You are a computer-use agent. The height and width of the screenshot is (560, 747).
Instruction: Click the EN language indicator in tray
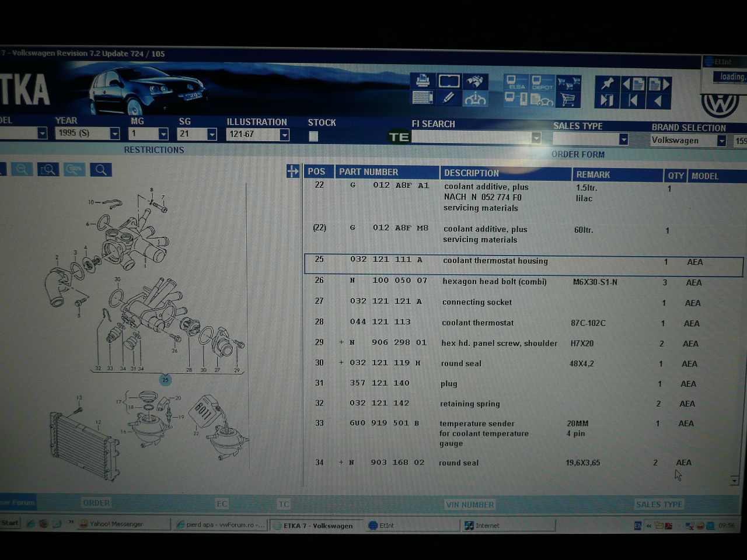click(638, 526)
